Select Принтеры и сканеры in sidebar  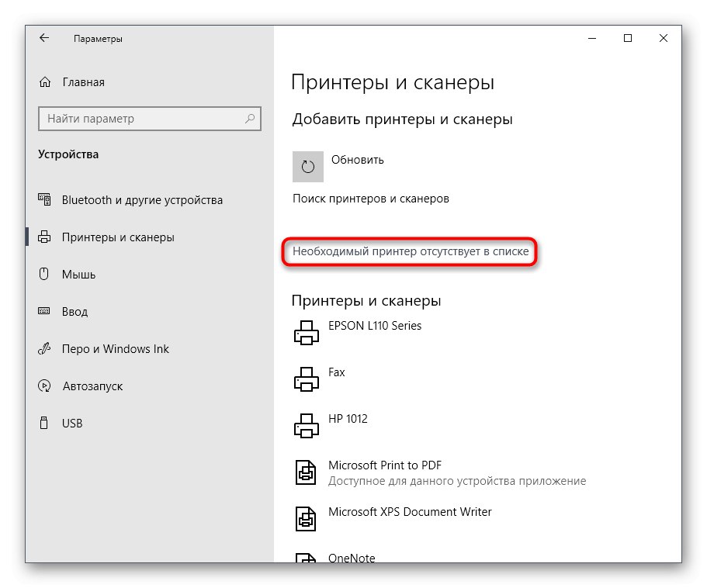point(118,237)
